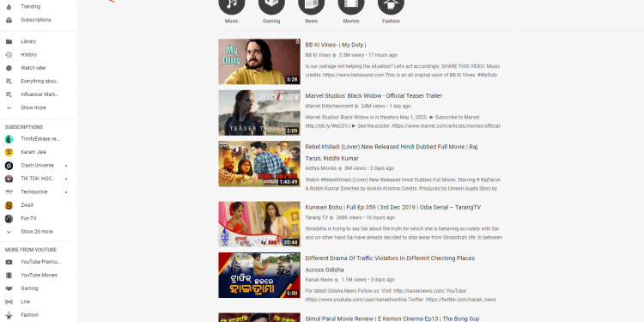
Task: Open title 'Marvel Studios' Black Widow - Official Teaser Trailer'
Action: (374, 95)
